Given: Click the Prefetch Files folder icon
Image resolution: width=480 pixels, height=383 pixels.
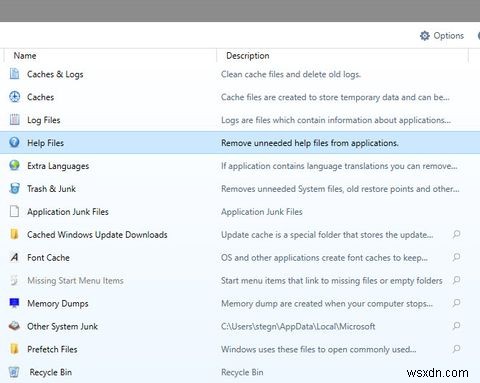Looking at the screenshot, I should click(14, 349).
